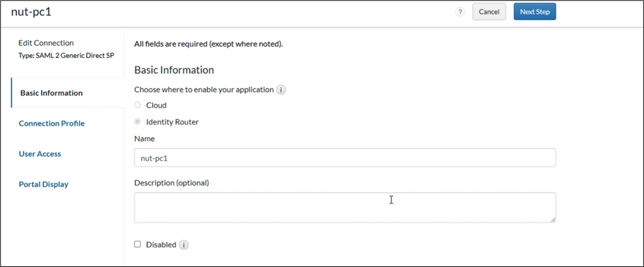Viewport: 644px width, 267px height.
Task: Click inside the Description text area
Action: [344, 207]
